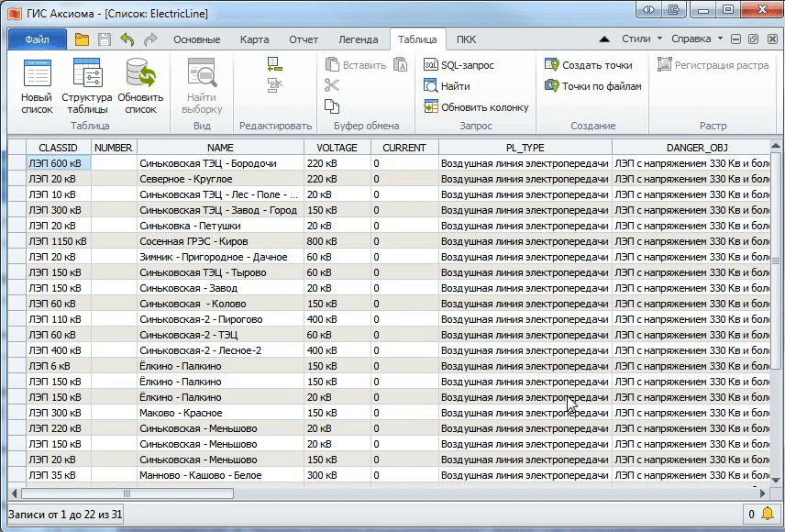Viewport: 785px width, 532px height.
Task: Click the undo arrow in quick access toolbar
Action: (127, 39)
